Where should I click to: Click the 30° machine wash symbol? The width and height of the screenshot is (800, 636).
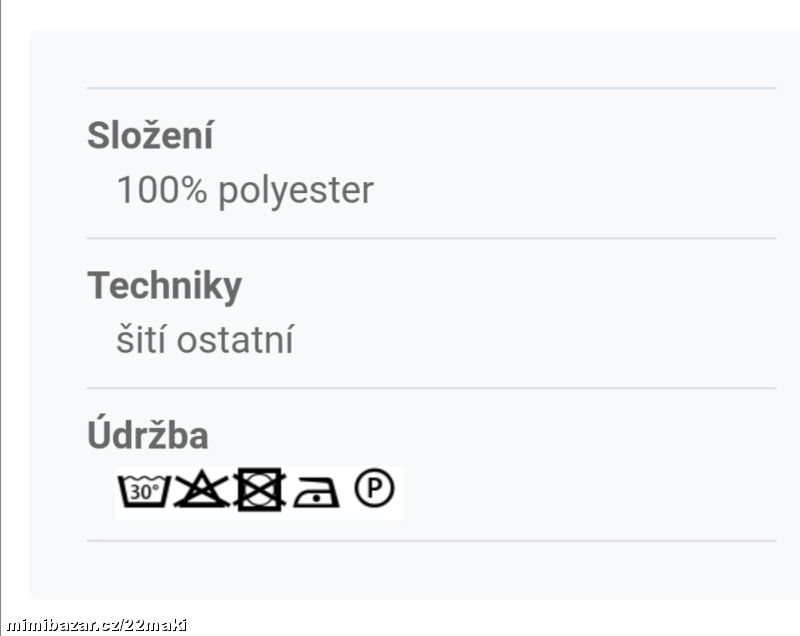coord(144,491)
